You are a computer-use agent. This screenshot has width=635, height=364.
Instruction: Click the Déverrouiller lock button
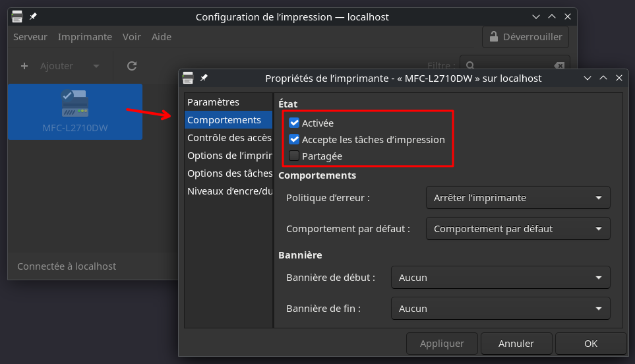click(526, 37)
